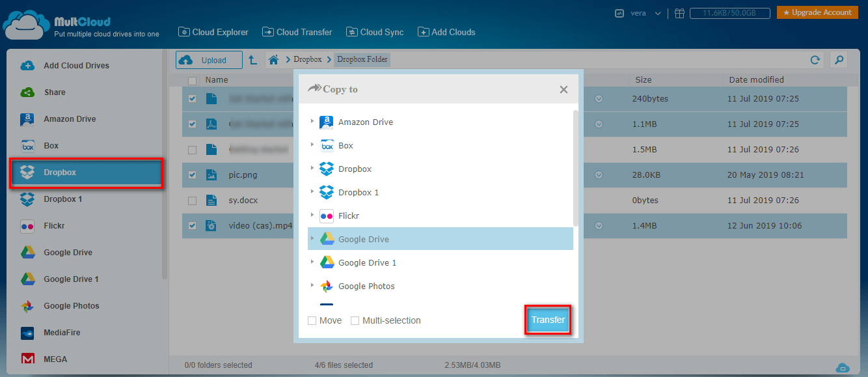Viewport: 868px width, 377px height.
Task: Expand Amazon Drive tree node
Action: pyautogui.click(x=312, y=121)
